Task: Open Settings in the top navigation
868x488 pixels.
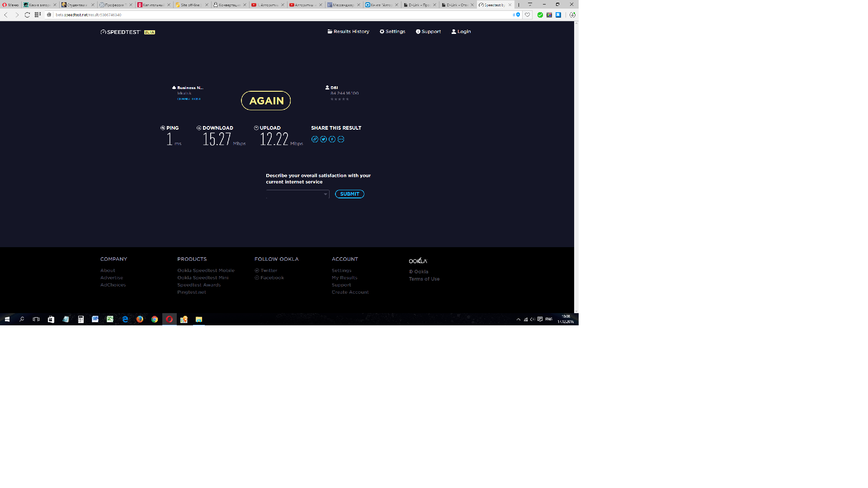Action: (392, 32)
